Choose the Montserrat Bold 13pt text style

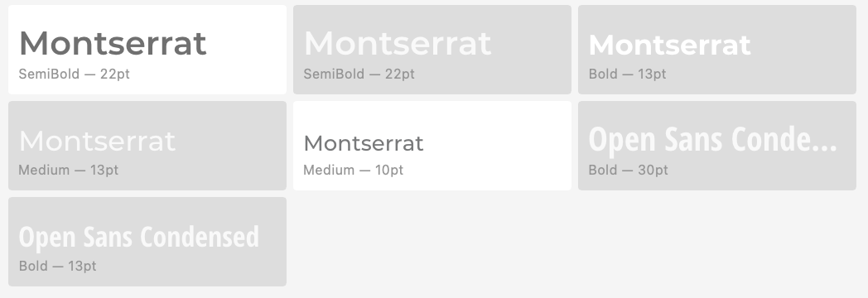pos(717,50)
